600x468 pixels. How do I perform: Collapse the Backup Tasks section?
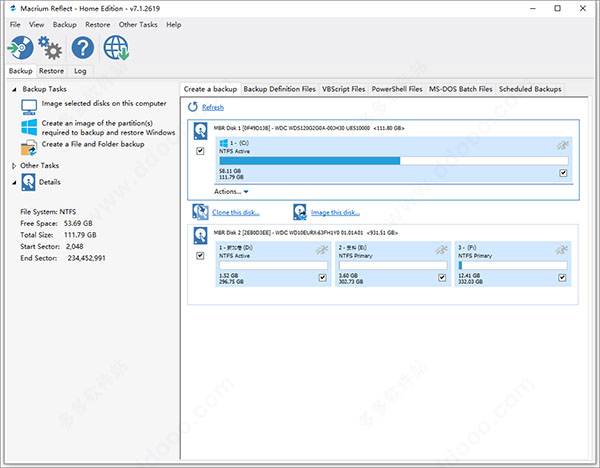tap(14, 90)
